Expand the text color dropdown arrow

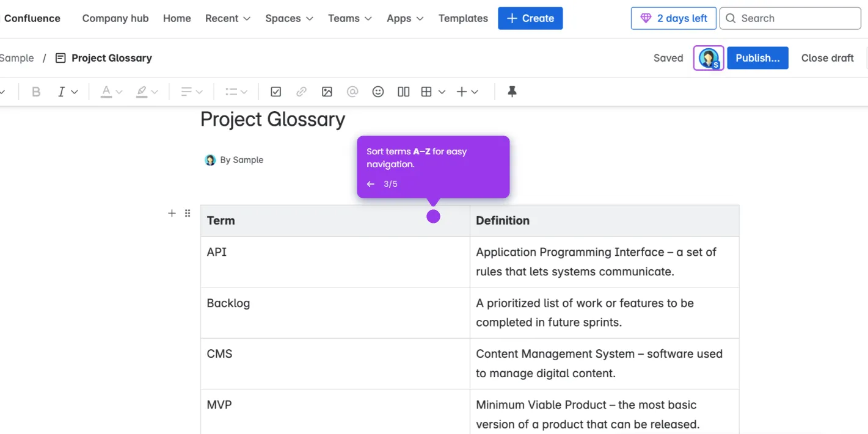119,92
